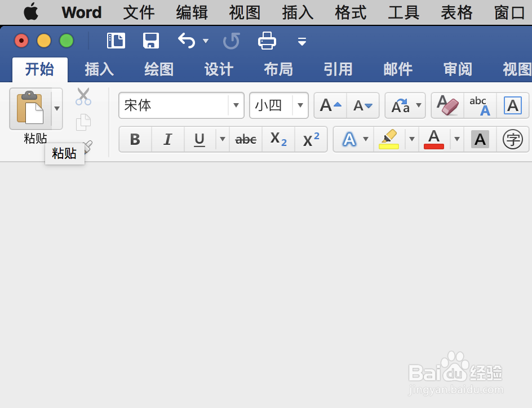The width and height of the screenshot is (532, 408).
Task: Open the Paste options dropdown arrow
Action: click(57, 109)
